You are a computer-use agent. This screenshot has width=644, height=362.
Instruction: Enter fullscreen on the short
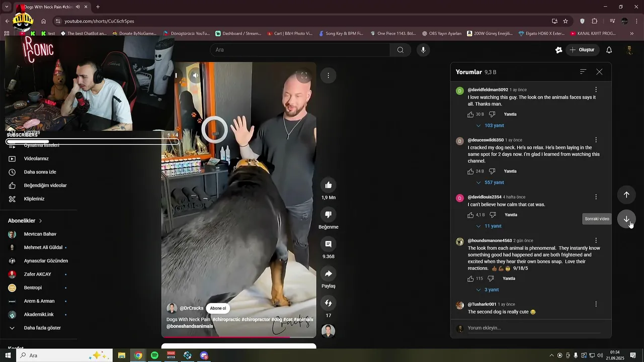pos(304,75)
